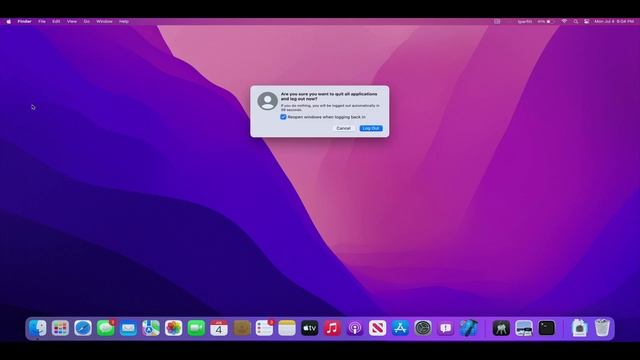Open Messages from the Dock

click(106, 328)
